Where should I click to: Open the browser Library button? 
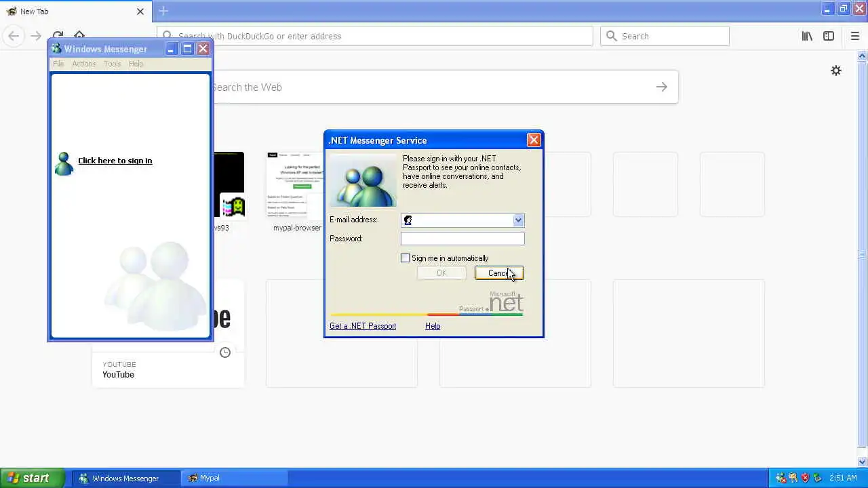coord(807,36)
